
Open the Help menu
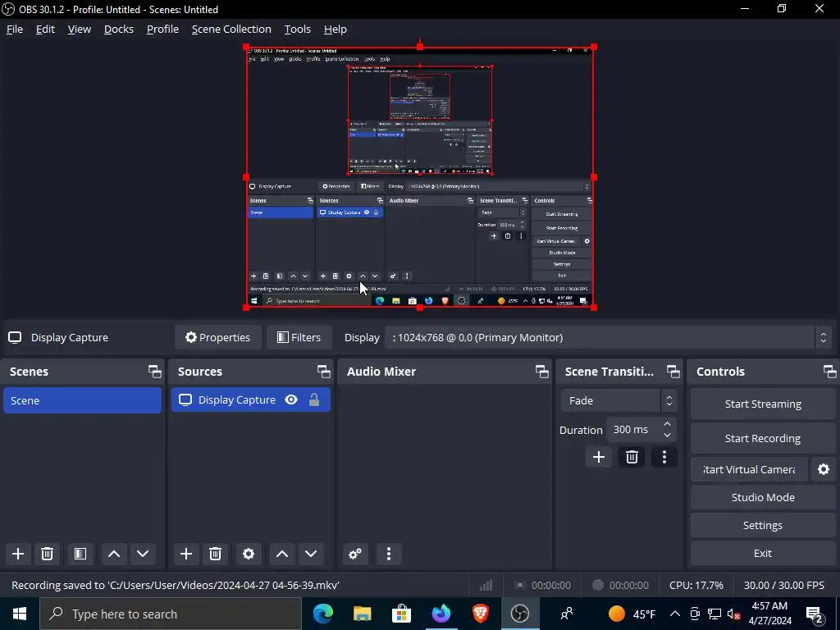336,29
